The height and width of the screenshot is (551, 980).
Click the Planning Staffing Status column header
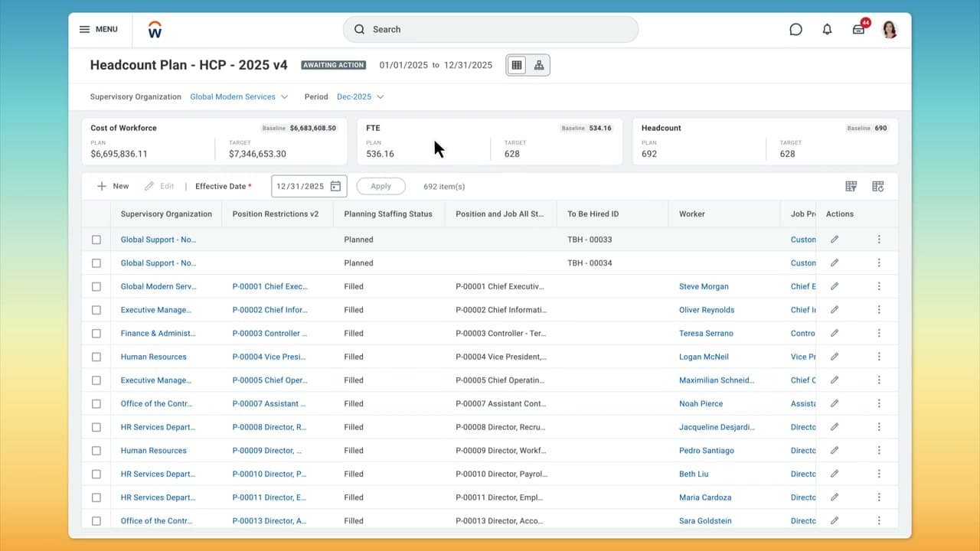coord(388,214)
